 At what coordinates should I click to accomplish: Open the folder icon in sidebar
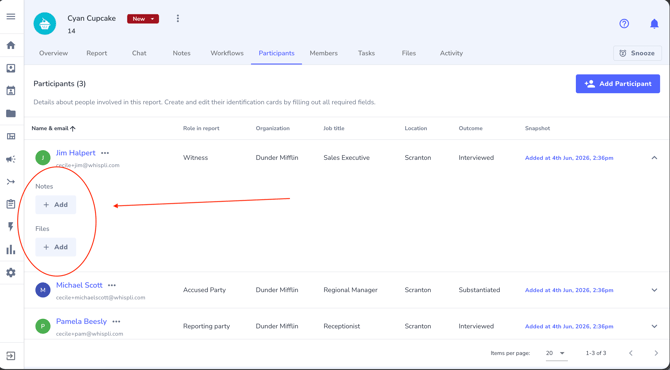pyautogui.click(x=11, y=113)
